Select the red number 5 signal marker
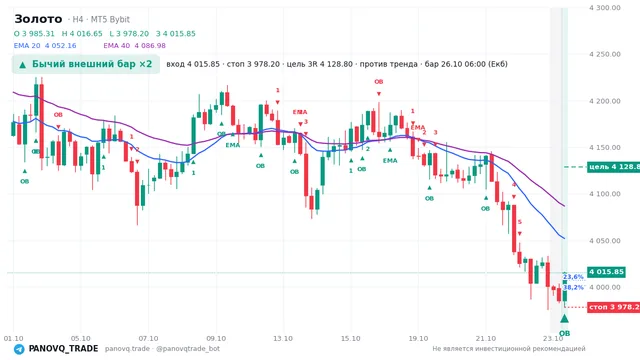The width and height of the screenshot is (640, 360). tap(520, 222)
